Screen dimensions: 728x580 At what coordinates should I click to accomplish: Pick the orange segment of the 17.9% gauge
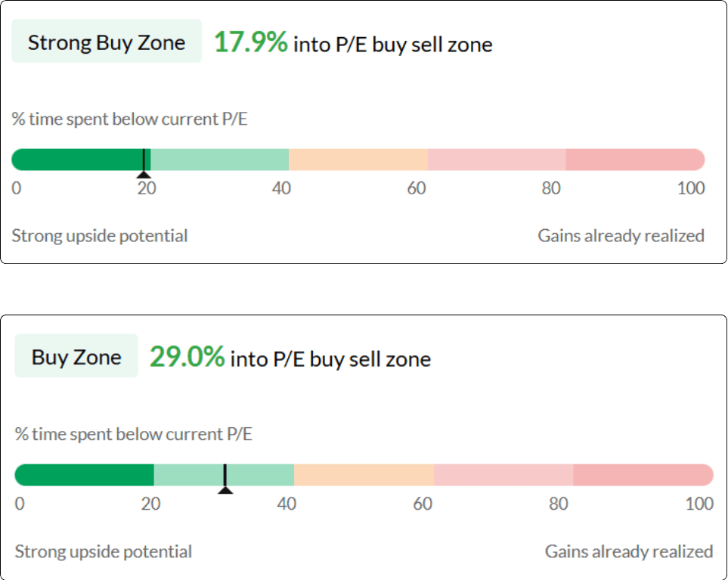pyautogui.click(x=358, y=160)
